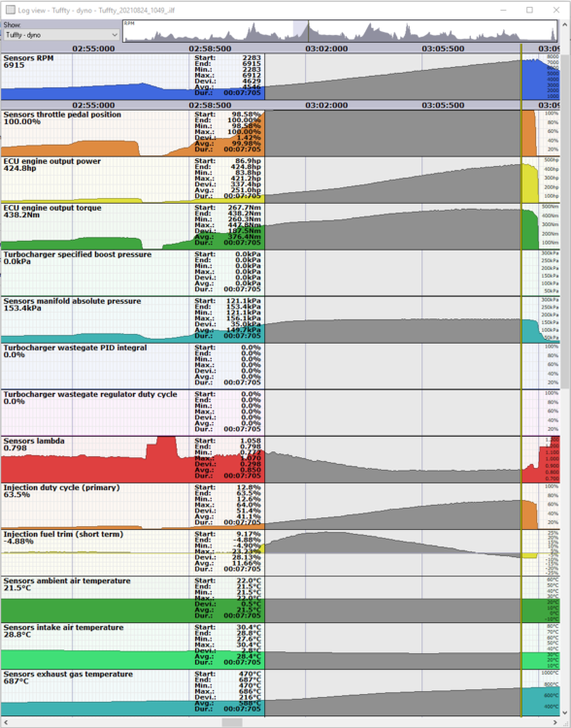Select 'ECU engine output power' label
This screenshot has width=571, height=728.
tap(52, 161)
